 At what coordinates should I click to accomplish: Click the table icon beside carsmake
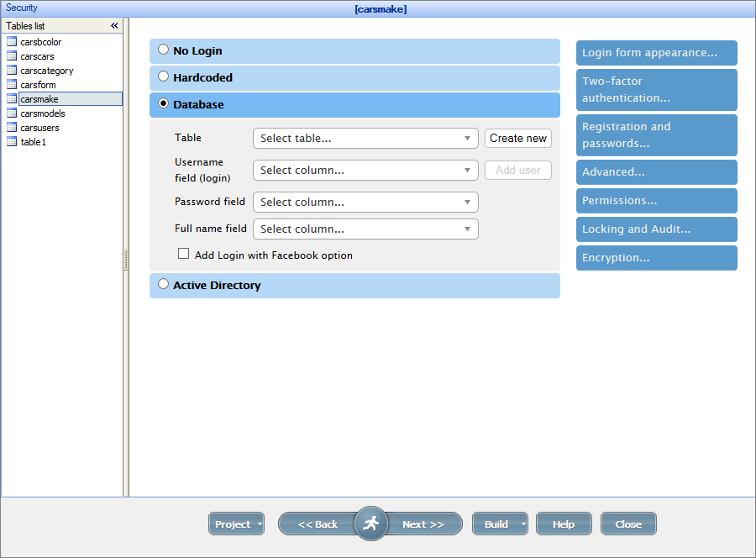(12, 98)
